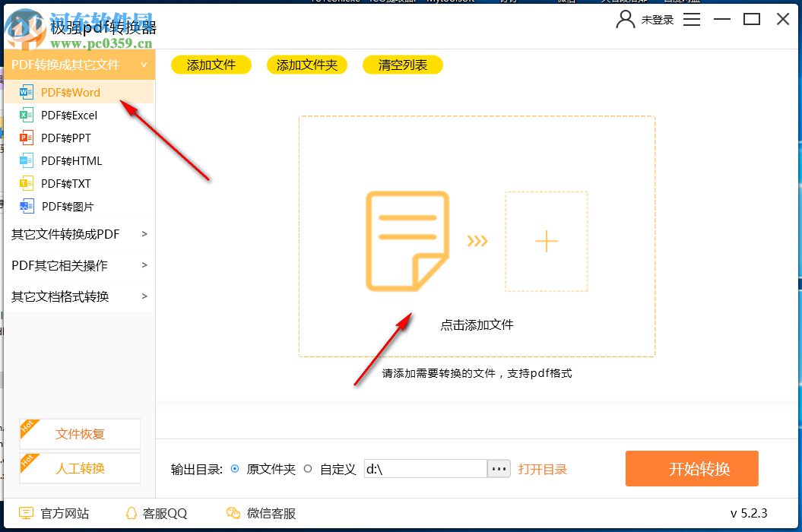Screen dimensions: 802x532
Task: Select the PDF转TXT conversion tool
Action: click(x=65, y=183)
